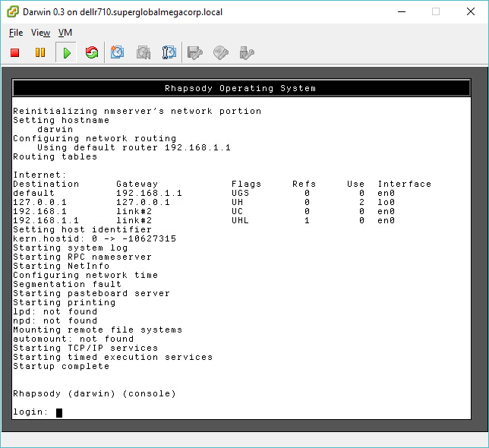Click the Revert to snapshot icon
The image size is (489, 448).
click(x=144, y=52)
